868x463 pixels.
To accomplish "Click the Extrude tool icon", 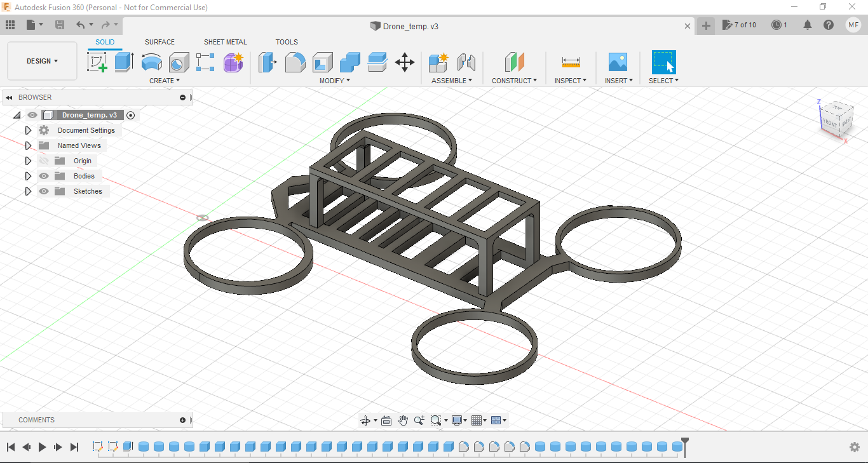I will click(124, 62).
